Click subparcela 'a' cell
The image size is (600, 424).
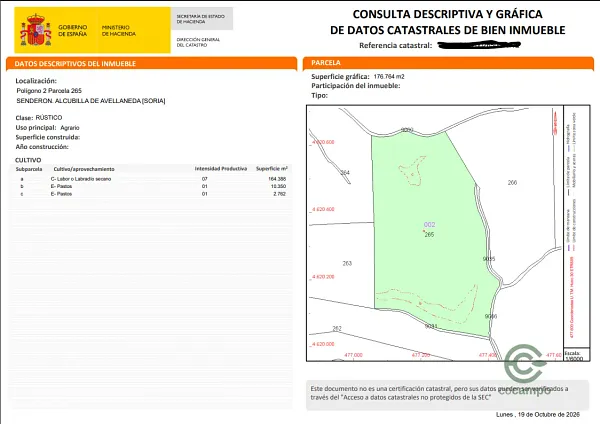22,179
